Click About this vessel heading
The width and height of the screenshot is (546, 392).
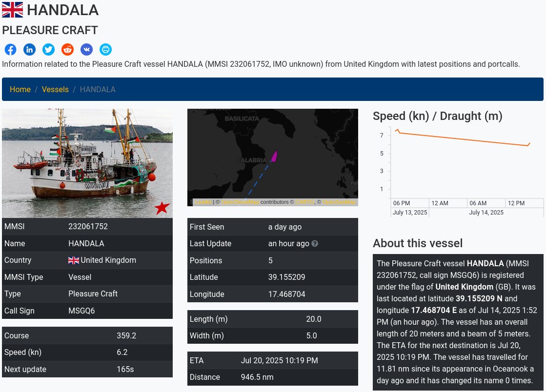[x=418, y=243]
